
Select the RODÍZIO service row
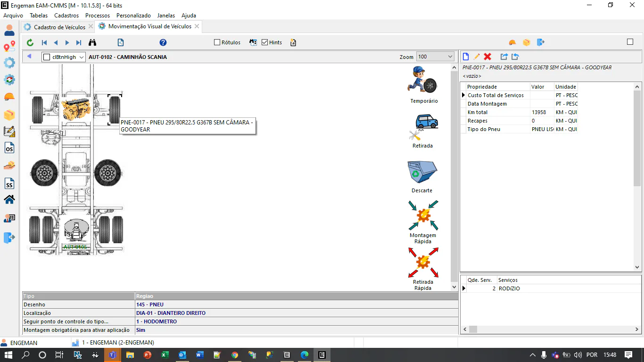pos(551,288)
